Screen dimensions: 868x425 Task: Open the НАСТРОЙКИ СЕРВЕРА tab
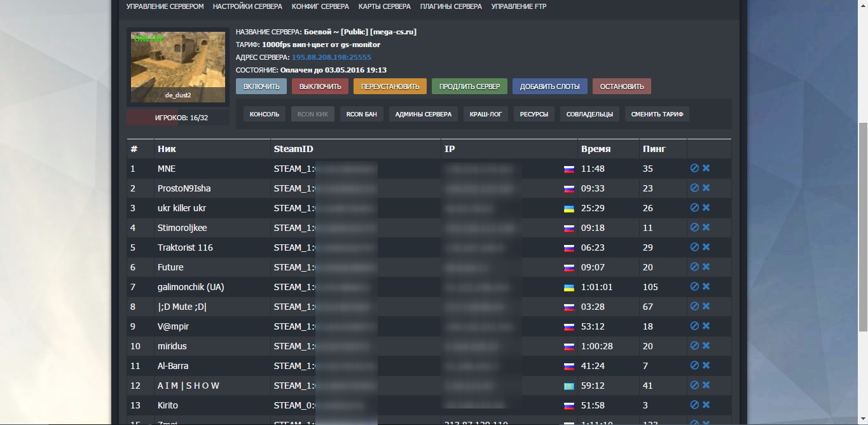(x=247, y=6)
